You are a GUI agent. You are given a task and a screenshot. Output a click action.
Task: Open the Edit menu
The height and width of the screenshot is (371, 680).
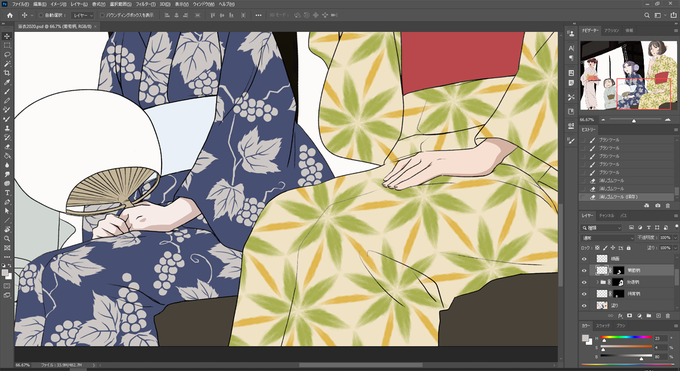(40, 4)
